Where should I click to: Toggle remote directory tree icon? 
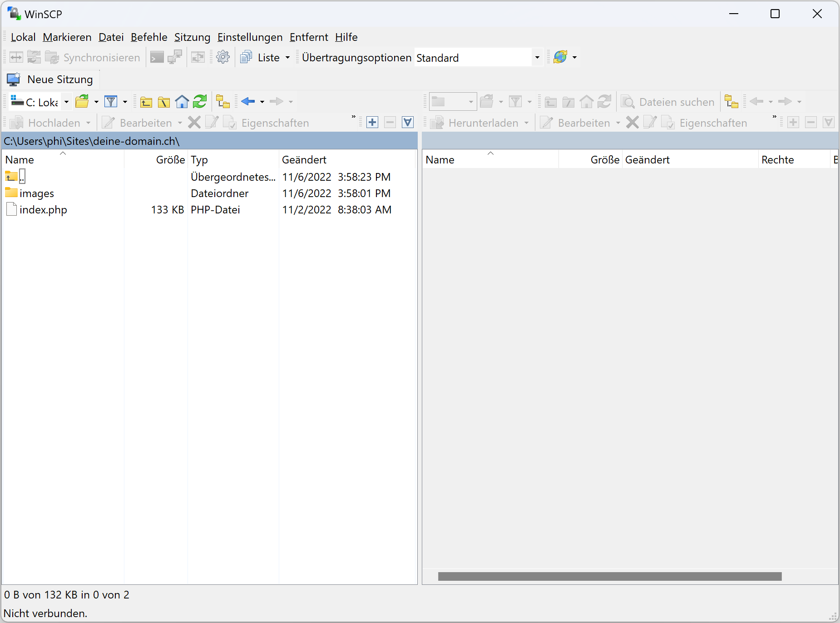(x=731, y=102)
